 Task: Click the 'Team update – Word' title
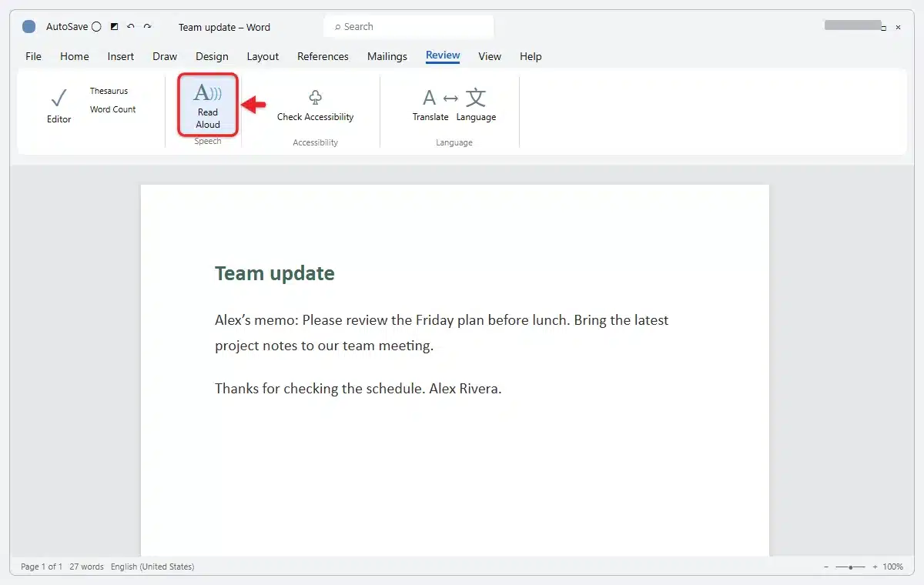[224, 27]
